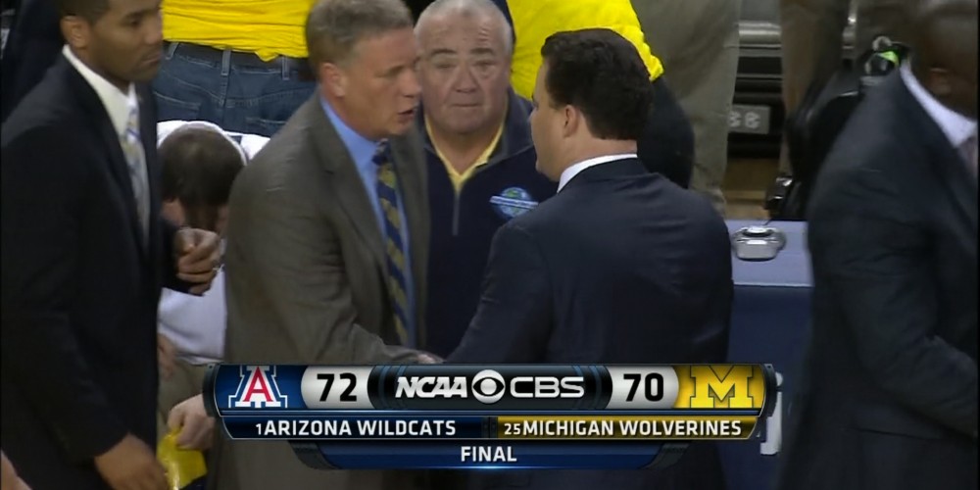Click the silver object on the blue table
Viewport: 980px width, 490px height.
pyautogui.click(x=759, y=242)
